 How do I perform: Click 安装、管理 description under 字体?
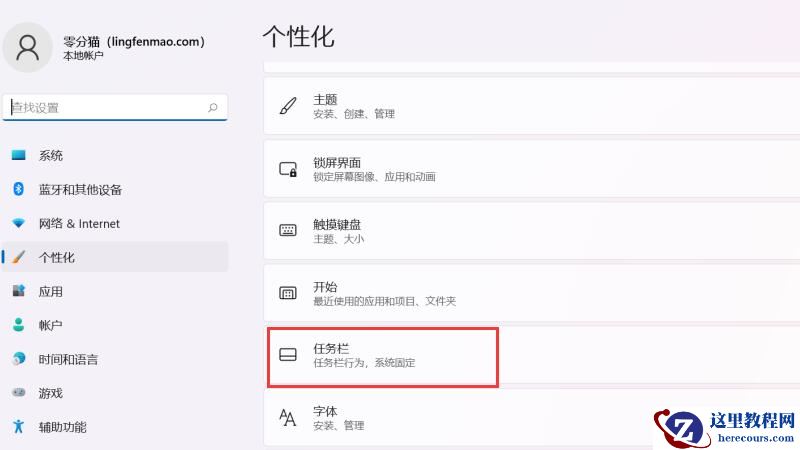[x=338, y=426]
